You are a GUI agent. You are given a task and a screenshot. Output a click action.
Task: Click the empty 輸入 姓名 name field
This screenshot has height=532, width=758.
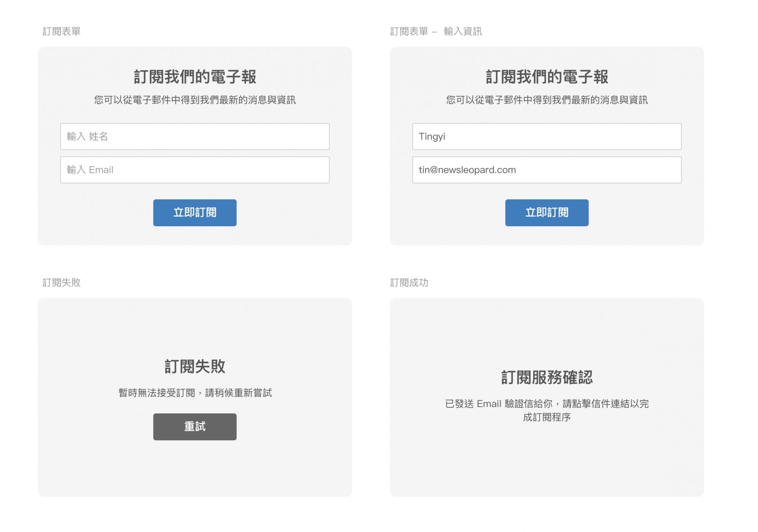coord(195,136)
